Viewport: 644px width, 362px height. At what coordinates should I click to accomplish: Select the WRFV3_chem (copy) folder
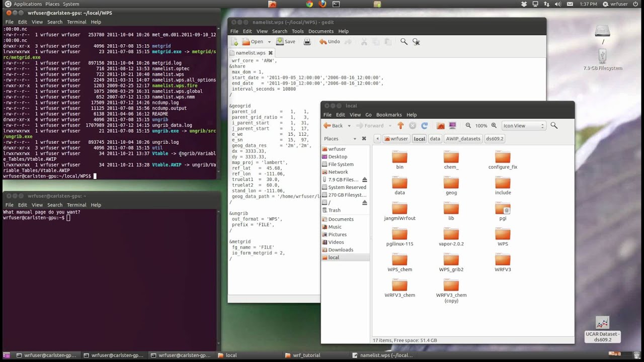coord(451,291)
